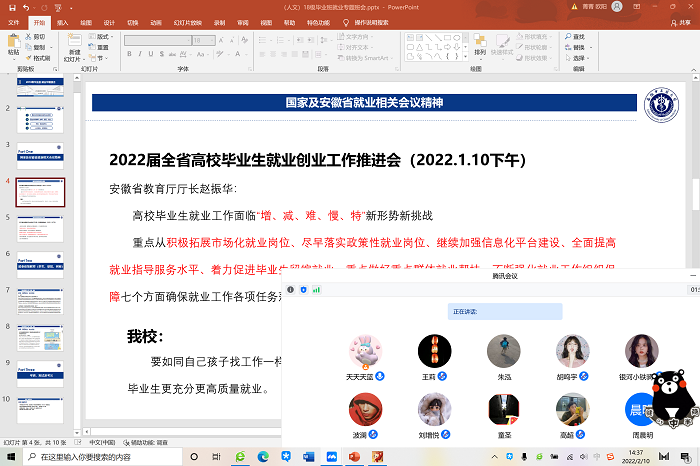Click the green network signal icon
This screenshot has height=466, width=700.
pyautogui.click(x=317, y=289)
